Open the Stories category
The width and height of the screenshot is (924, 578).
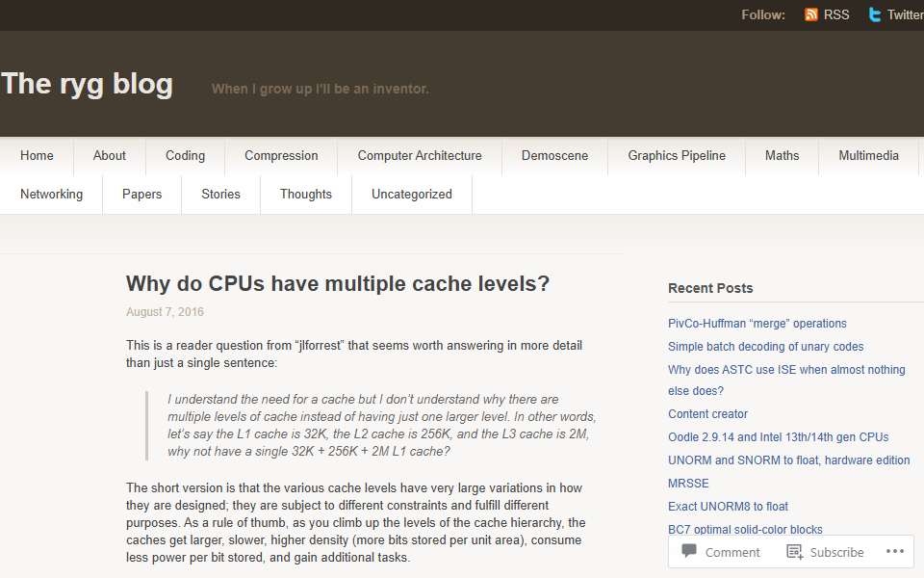point(221,194)
